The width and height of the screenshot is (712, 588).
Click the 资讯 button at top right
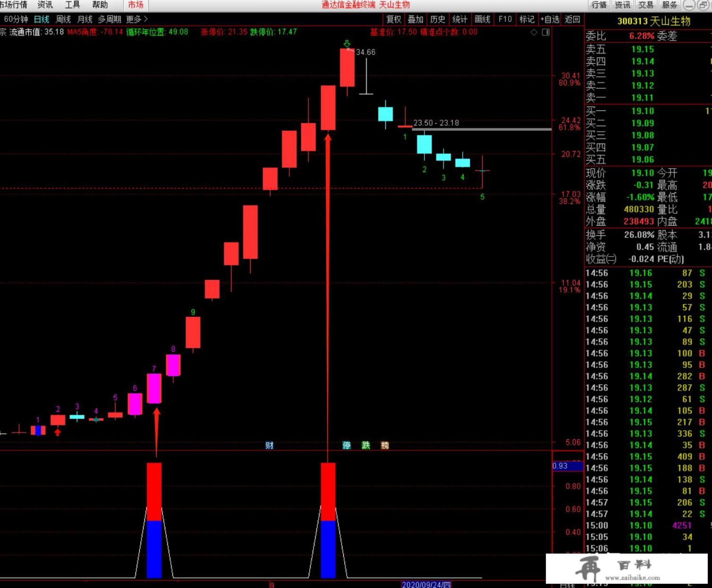pyautogui.click(x=622, y=5)
